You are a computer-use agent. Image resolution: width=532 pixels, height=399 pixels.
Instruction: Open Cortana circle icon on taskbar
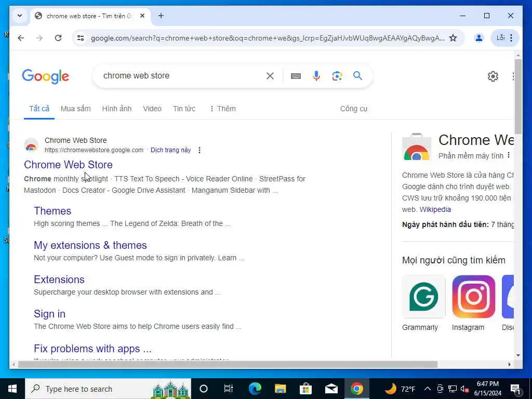click(204, 389)
